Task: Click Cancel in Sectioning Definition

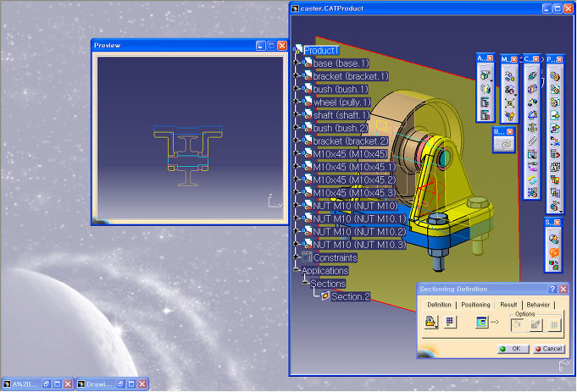Action: [x=549, y=349]
